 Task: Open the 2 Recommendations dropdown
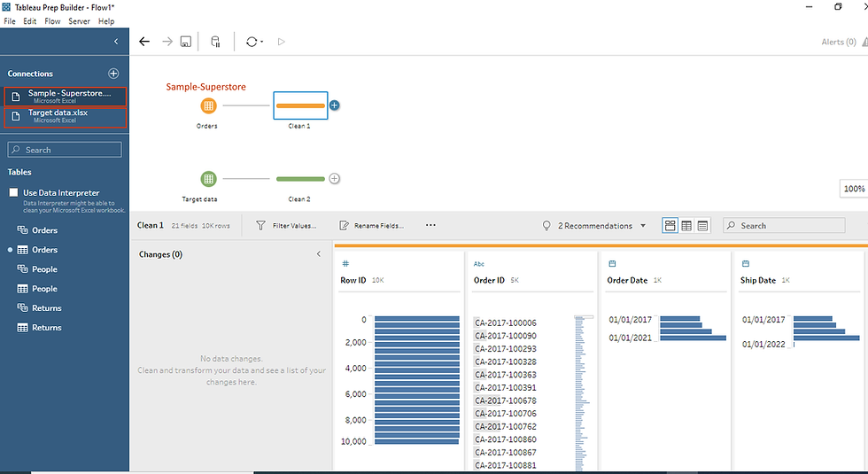tap(594, 225)
